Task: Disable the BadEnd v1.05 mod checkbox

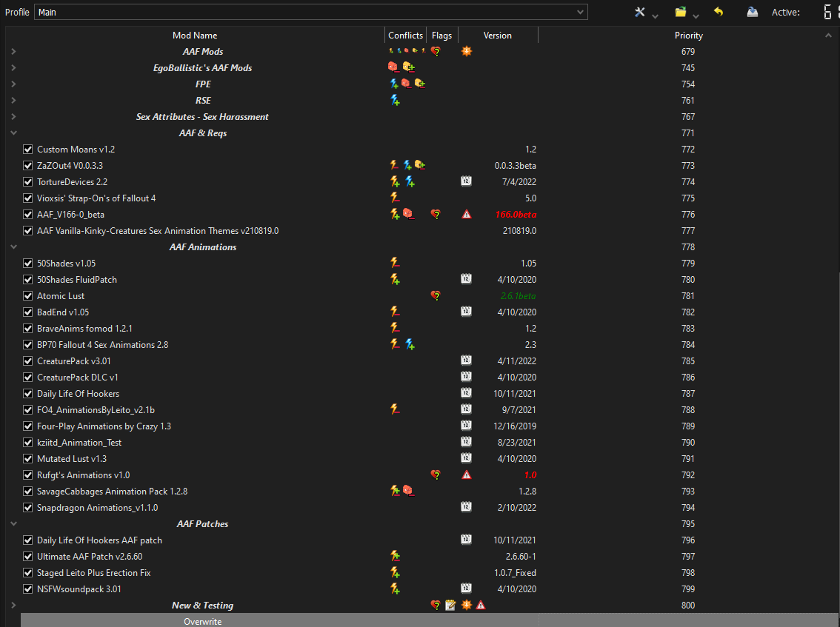Action: pyautogui.click(x=28, y=312)
